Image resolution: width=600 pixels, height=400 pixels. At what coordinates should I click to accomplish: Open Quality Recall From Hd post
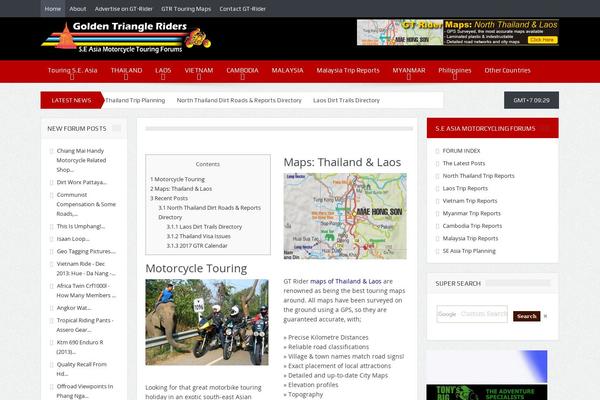tap(82, 369)
